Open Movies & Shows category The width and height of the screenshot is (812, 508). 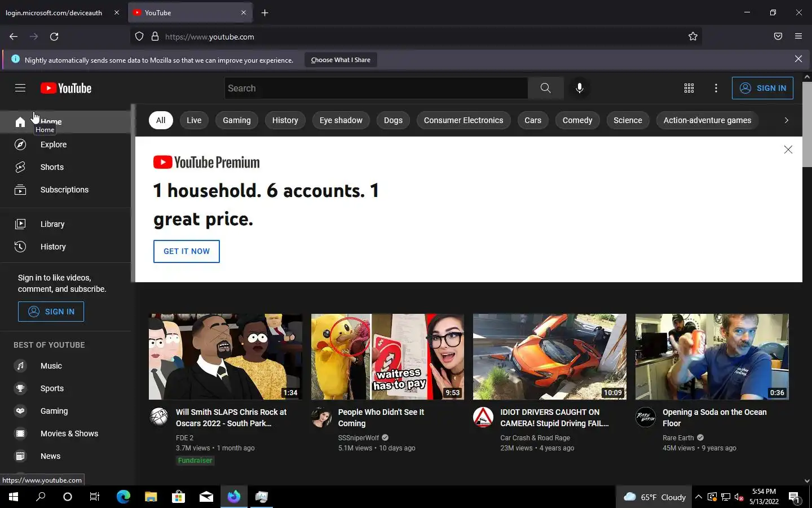[x=65, y=433]
